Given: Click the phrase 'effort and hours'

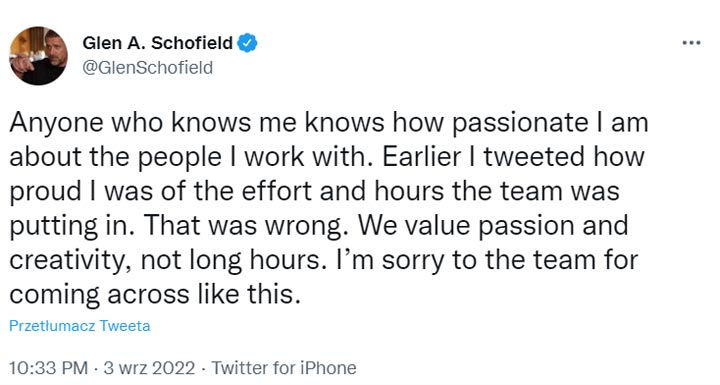Looking at the screenshot, I should coord(343,191).
